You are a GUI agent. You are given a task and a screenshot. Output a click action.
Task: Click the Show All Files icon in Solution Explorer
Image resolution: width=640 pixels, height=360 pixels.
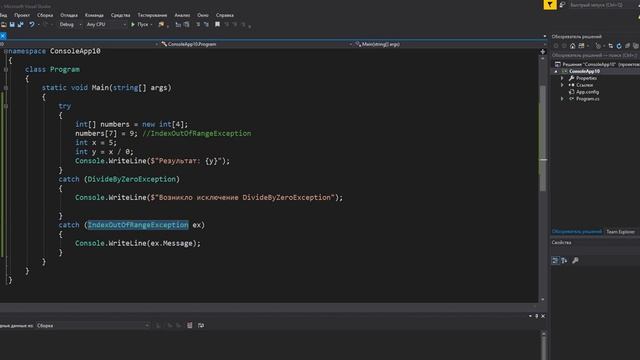pos(636,46)
